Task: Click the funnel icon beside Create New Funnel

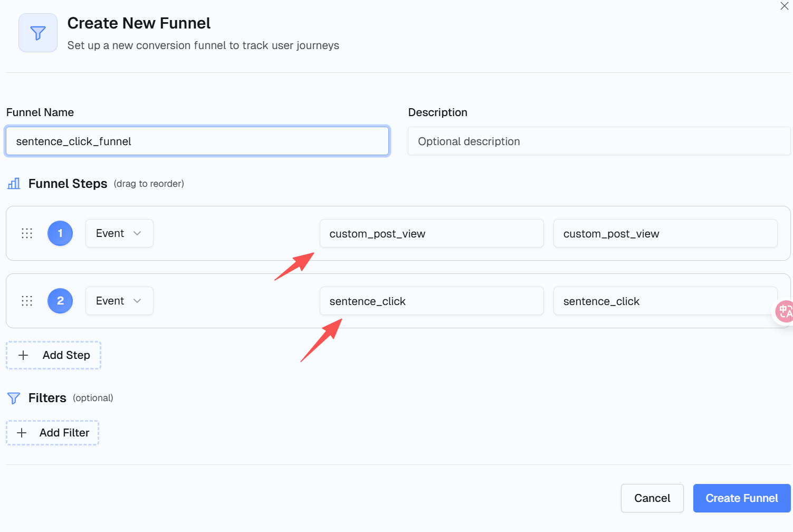Action: point(38,33)
